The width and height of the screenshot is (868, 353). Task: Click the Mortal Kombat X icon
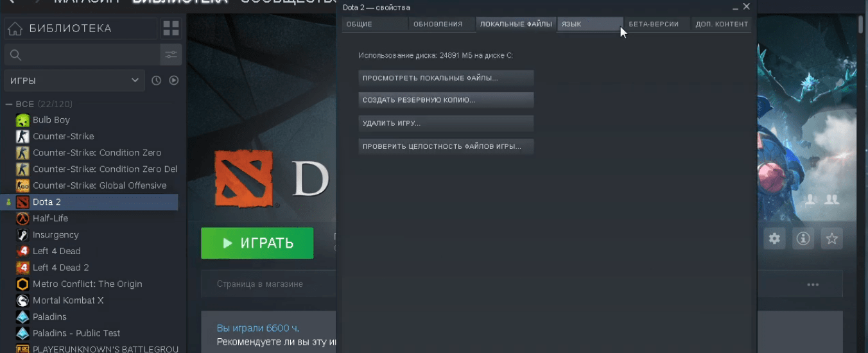[x=22, y=300]
